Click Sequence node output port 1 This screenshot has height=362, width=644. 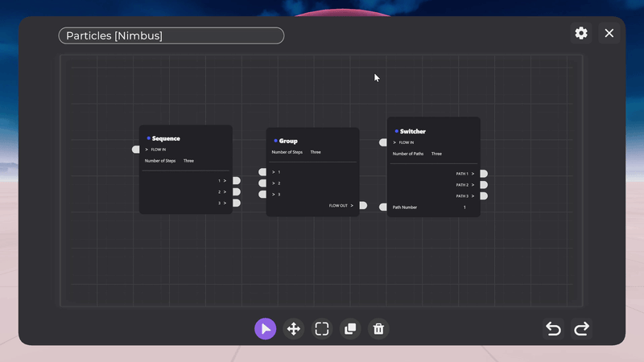point(237,180)
